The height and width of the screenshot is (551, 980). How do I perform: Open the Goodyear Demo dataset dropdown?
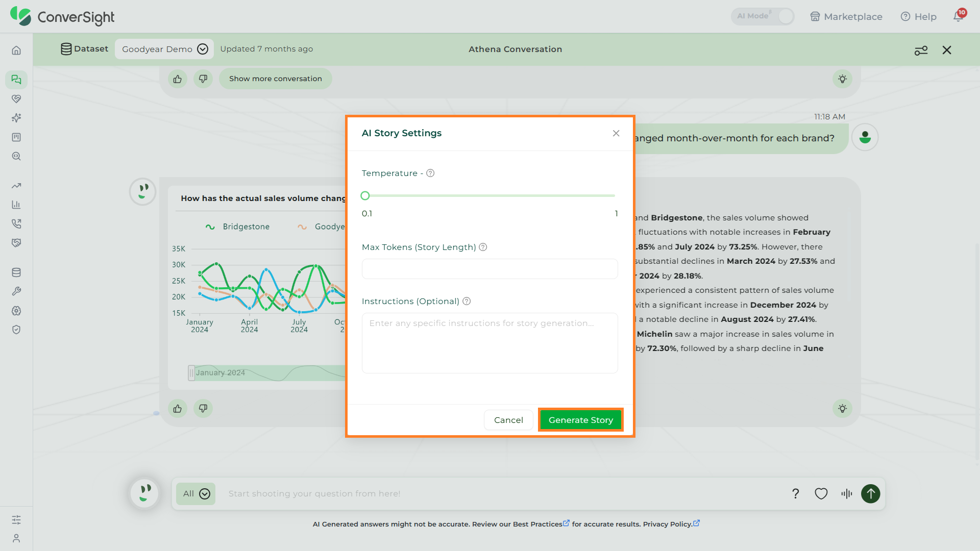pyautogui.click(x=164, y=49)
